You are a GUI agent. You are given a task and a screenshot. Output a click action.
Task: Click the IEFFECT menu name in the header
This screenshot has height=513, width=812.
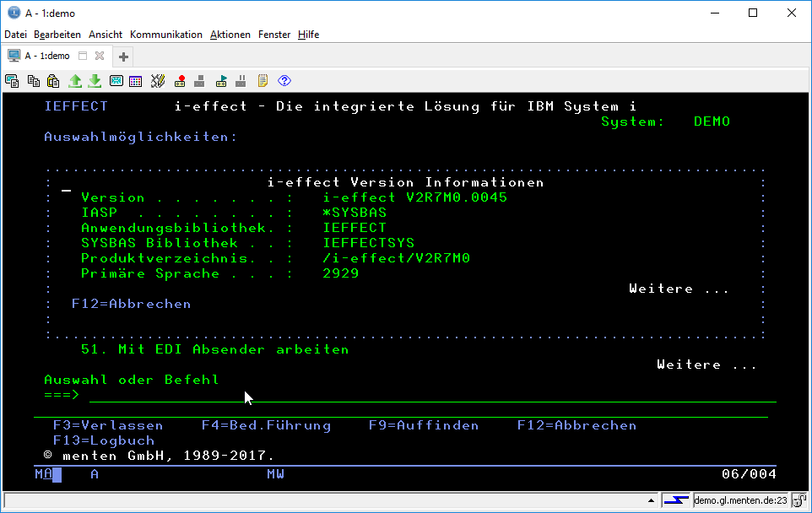(76, 106)
